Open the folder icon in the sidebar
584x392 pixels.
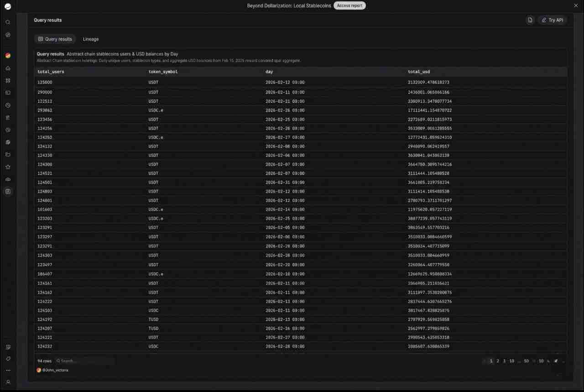click(8, 155)
